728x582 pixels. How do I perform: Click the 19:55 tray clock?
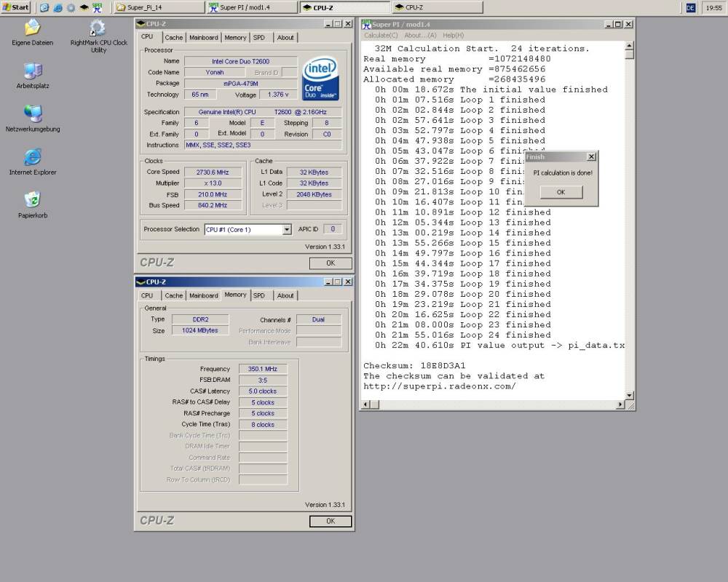(x=713, y=8)
